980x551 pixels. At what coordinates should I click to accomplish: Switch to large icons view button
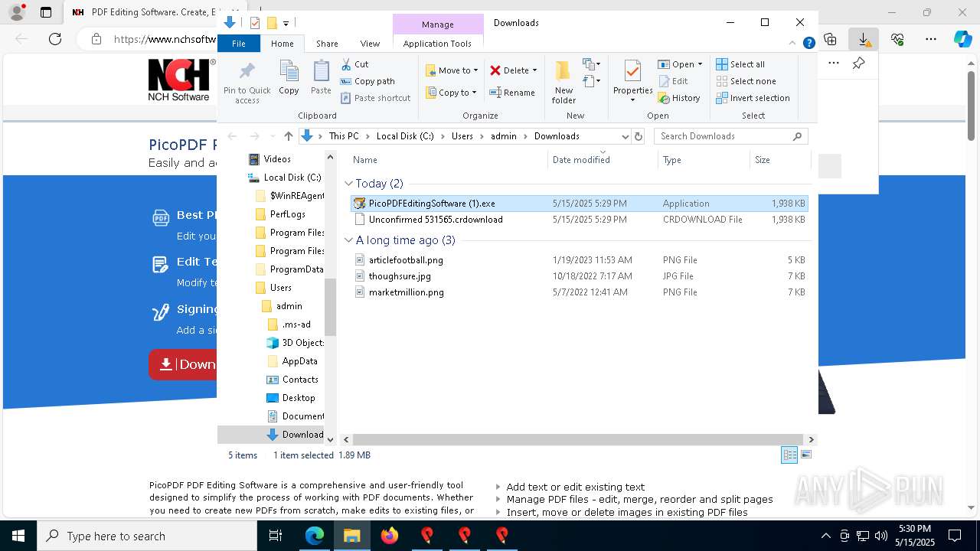tap(805, 455)
